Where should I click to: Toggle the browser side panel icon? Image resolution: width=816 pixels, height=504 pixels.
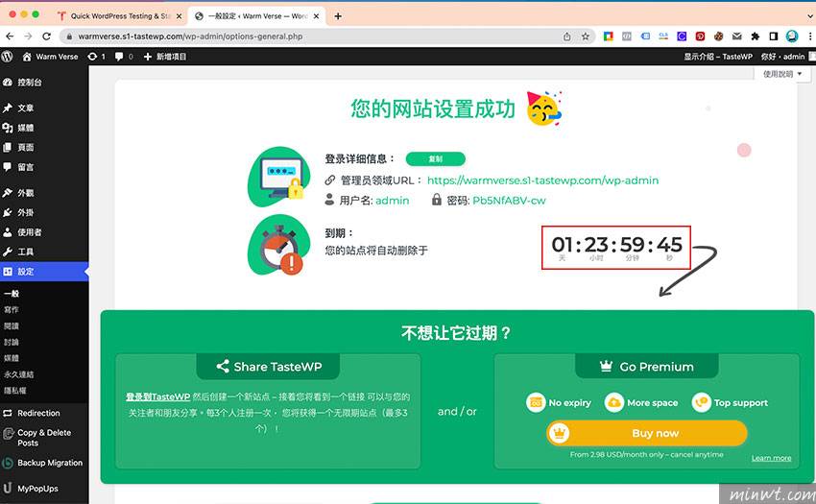[774, 36]
